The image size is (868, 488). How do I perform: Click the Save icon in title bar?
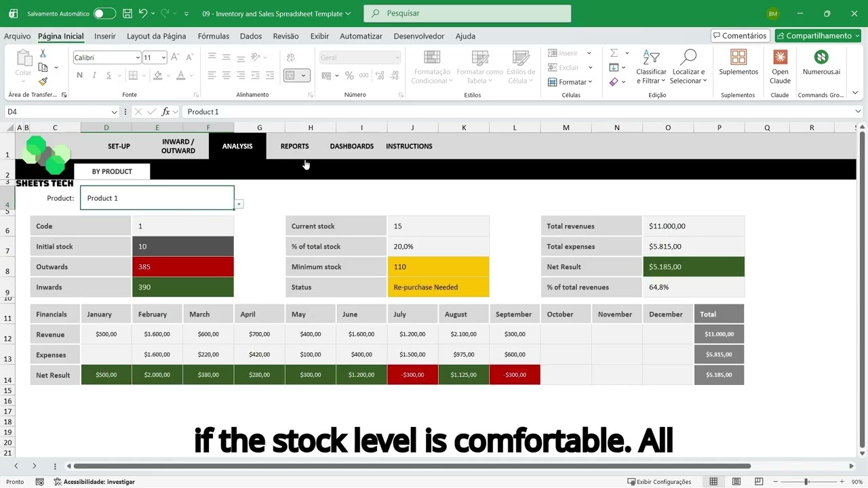(x=126, y=14)
